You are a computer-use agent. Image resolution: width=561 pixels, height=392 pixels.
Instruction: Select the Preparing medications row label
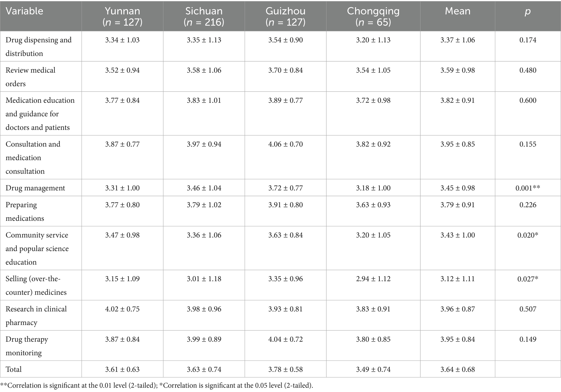(25, 211)
